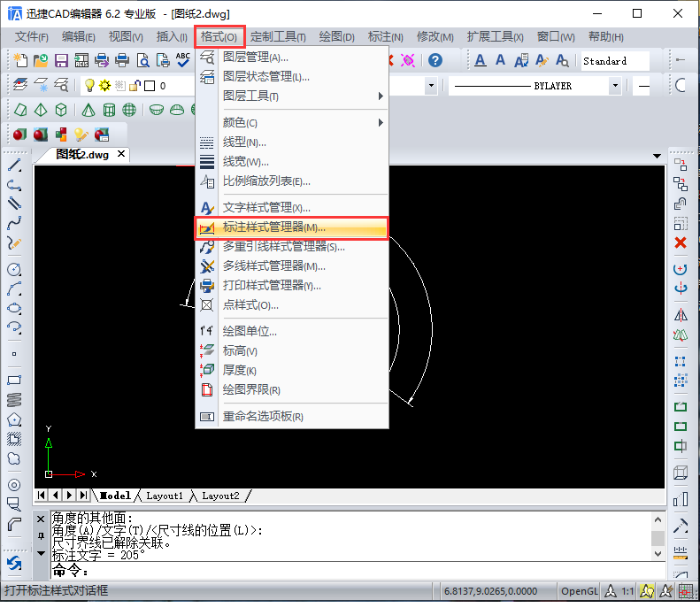Open the 文件 menu
Image resolution: width=700 pixels, height=602 pixels.
(32, 37)
